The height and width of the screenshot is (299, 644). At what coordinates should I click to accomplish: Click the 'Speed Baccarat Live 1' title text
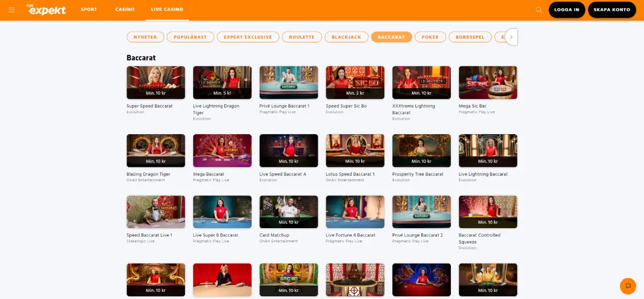149,235
